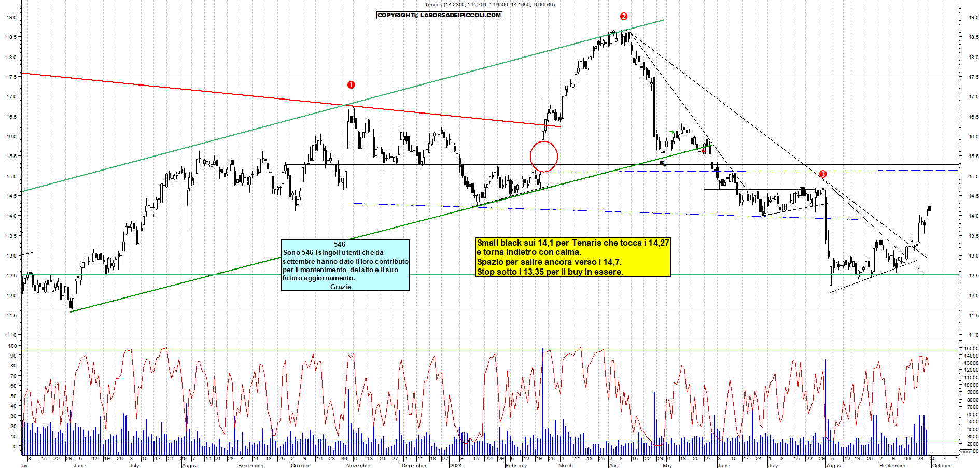Click the small black arrow near May low
The image size is (980, 468).
pyautogui.click(x=663, y=164)
